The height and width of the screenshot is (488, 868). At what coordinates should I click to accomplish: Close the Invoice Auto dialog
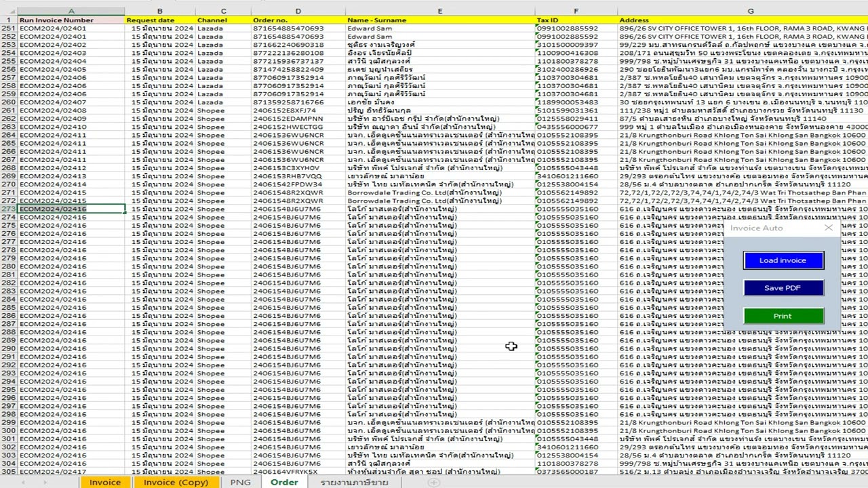(828, 228)
